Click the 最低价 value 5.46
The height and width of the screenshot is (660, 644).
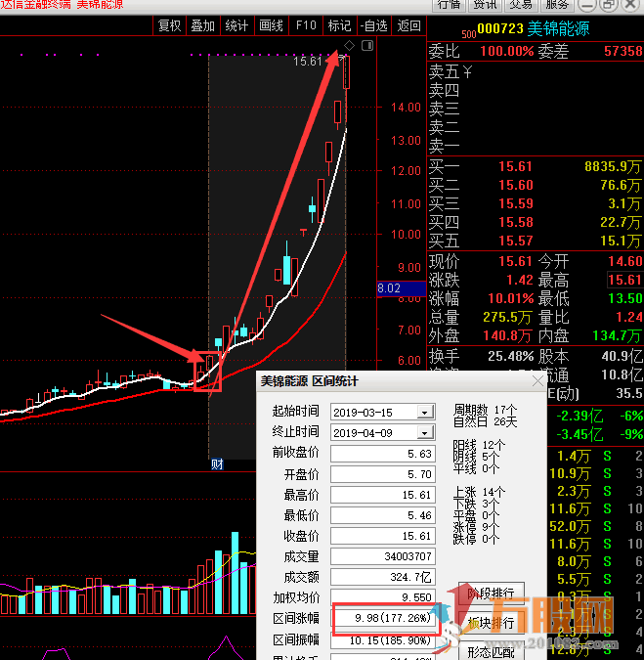[383, 515]
